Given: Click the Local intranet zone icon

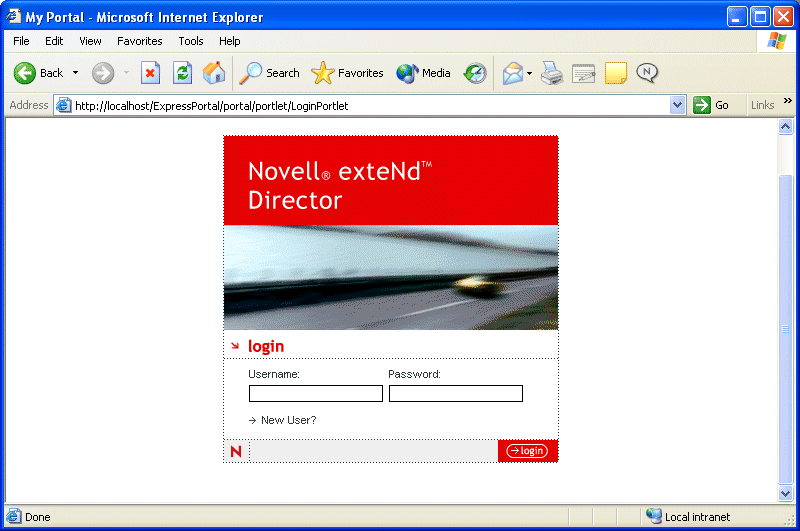Looking at the screenshot, I should (x=654, y=516).
